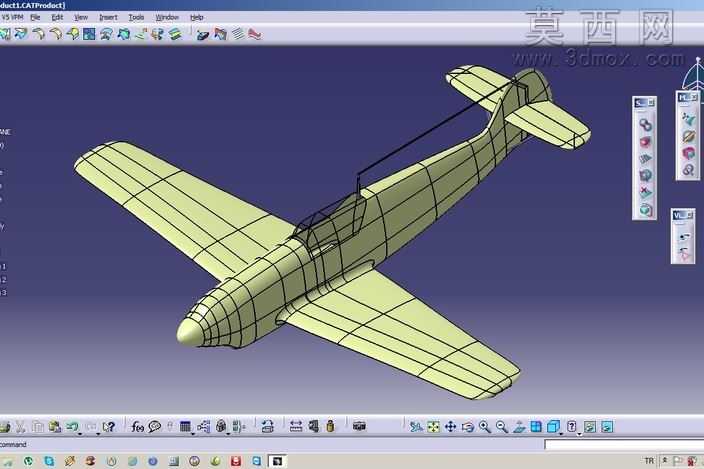Click the blue-grid square icon in top toolbar
Image resolution: width=704 pixels, height=469 pixels.
[x=89, y=34]
